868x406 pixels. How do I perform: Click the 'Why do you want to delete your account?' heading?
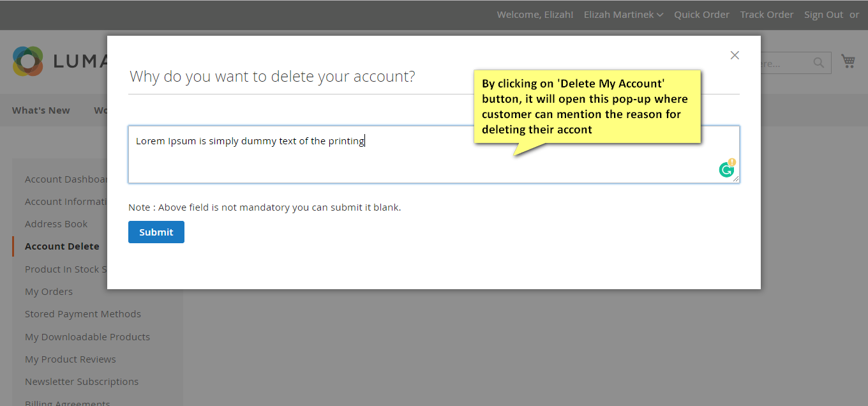click(x=273, y=77)
